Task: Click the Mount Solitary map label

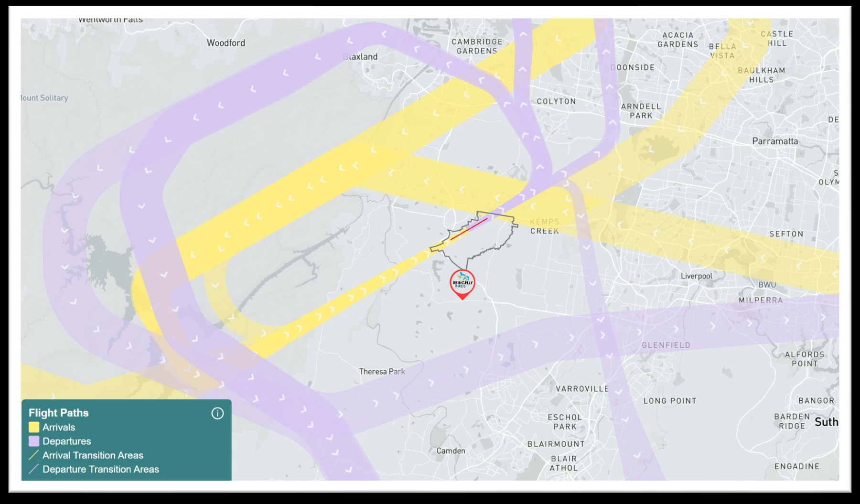Action: point(44,97)
